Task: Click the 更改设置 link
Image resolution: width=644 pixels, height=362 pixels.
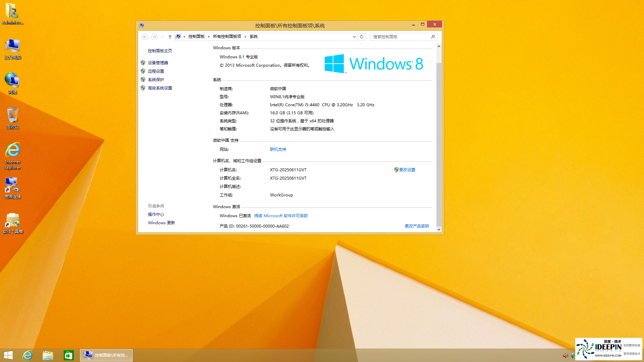Action: coord(407,170)
